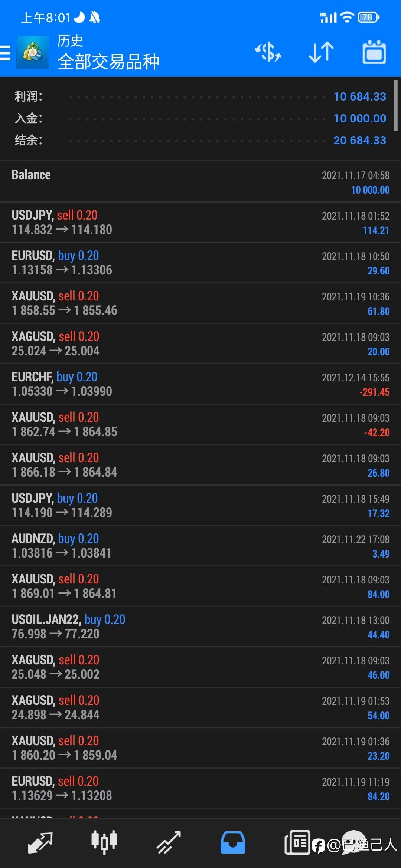Expand the USDJPY sell 114.832 trade

click(x=200, y=222)
